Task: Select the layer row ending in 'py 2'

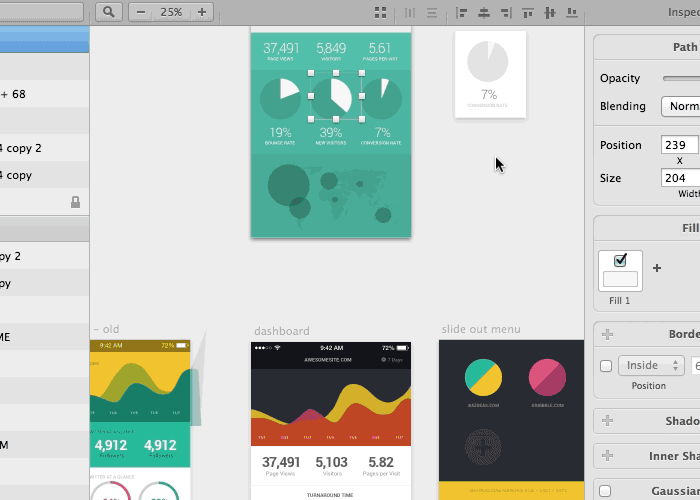Action: (x=45, y=256)
